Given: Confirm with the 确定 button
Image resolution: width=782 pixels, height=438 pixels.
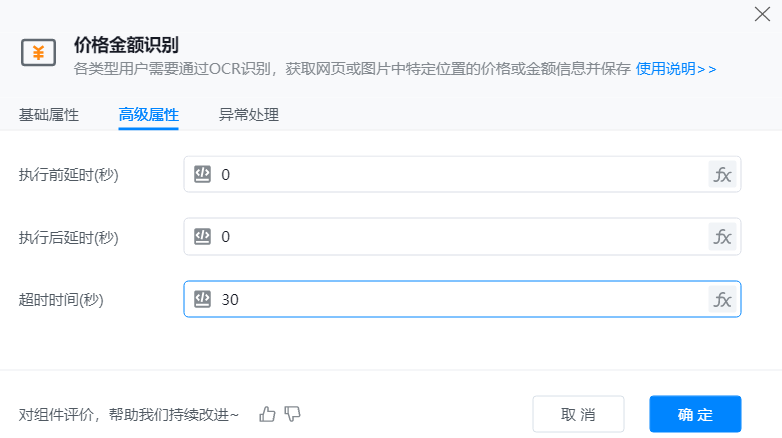Looking at the screenshot, I should 695,414.
